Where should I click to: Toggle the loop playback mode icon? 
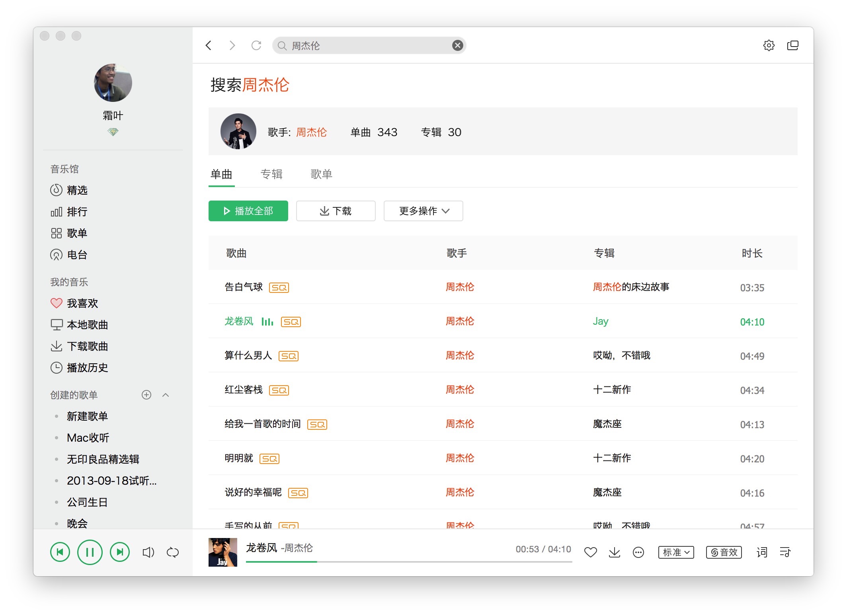click(x=173, y=552)
